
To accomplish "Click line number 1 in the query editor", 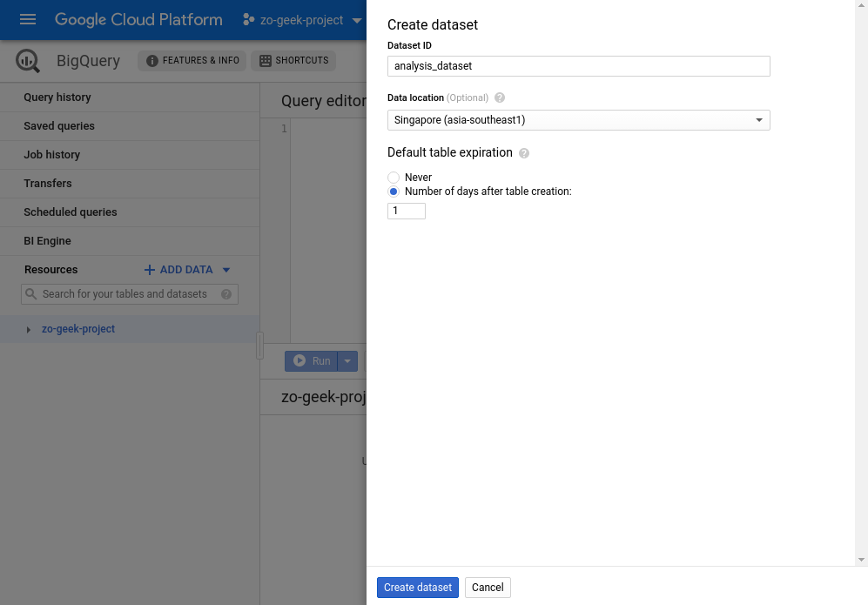I will (284, 129).
